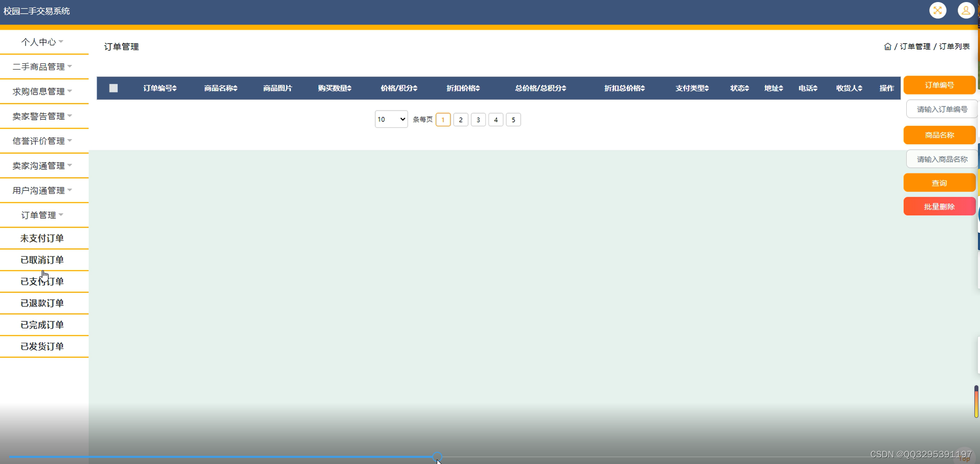The width and height of the screenshot is (980, 464).
Task: Open 已退款订单 submenu item
Action: (44, 303)
